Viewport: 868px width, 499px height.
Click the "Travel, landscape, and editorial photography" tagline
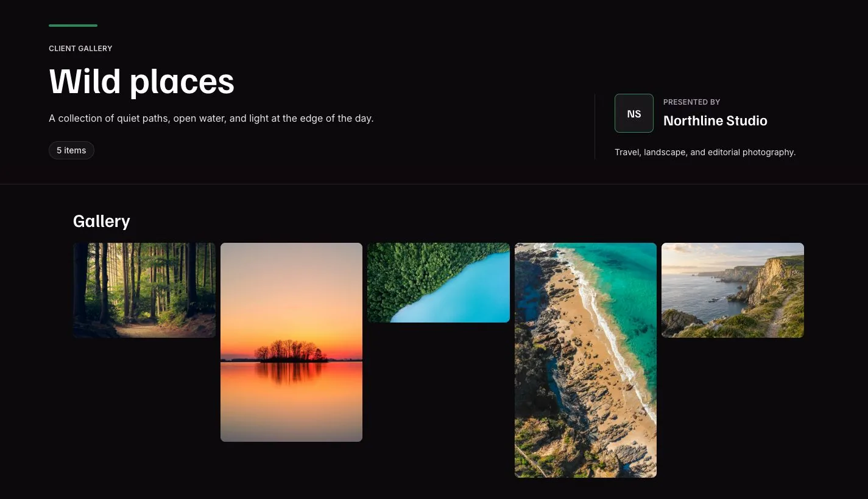click(x=705, y=152)
